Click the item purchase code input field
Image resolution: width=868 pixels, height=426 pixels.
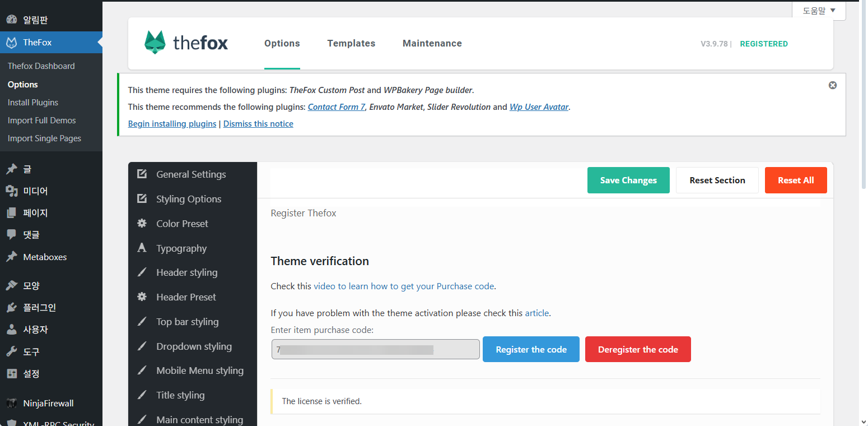[x=376, y=349]
